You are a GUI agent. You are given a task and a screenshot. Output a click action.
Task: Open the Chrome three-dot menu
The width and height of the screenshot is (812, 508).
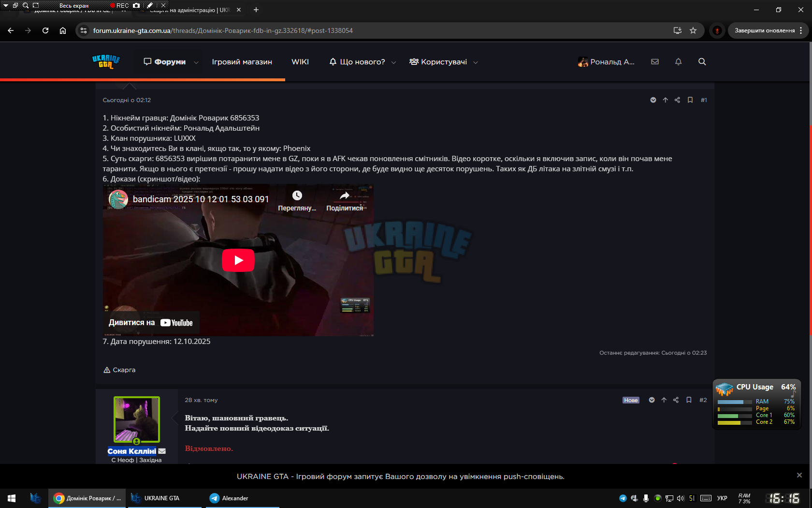801,30
